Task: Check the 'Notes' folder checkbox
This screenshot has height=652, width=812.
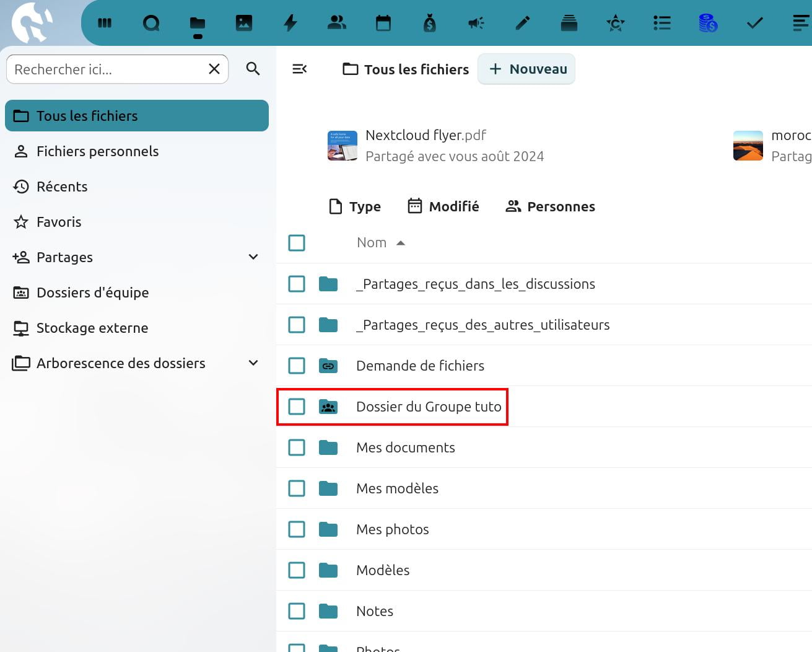Action: pyautogui.click(x=297, y=611)
